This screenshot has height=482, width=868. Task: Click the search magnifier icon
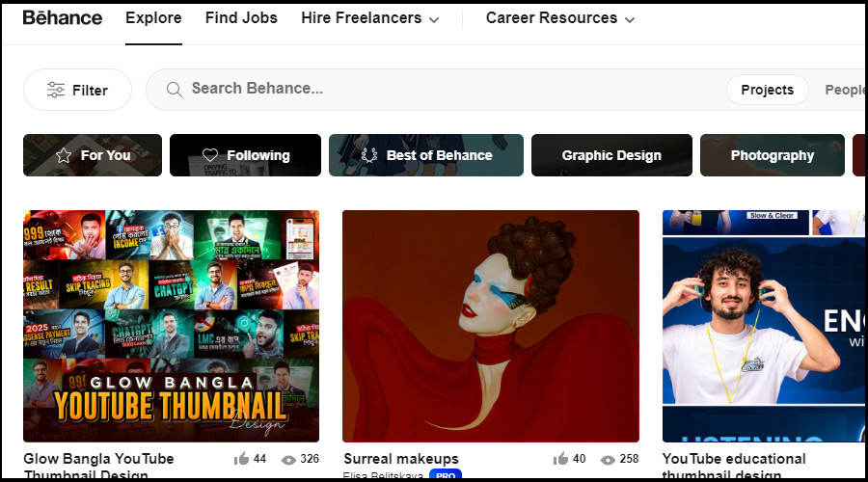point(174,90)
